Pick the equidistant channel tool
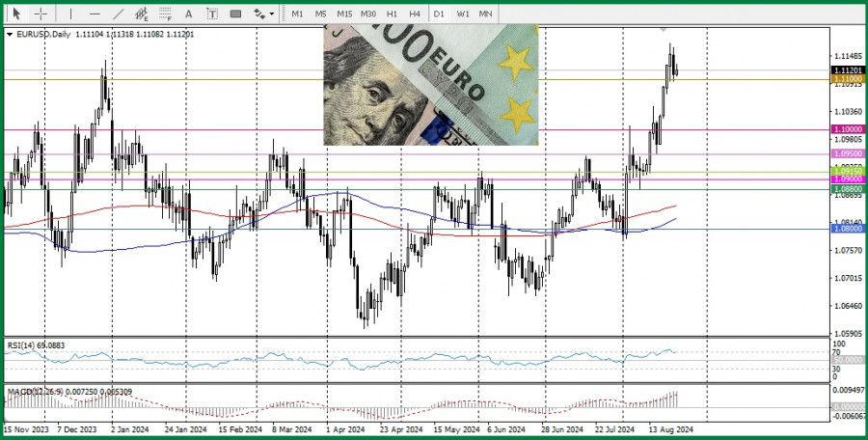 coord(142,14)
